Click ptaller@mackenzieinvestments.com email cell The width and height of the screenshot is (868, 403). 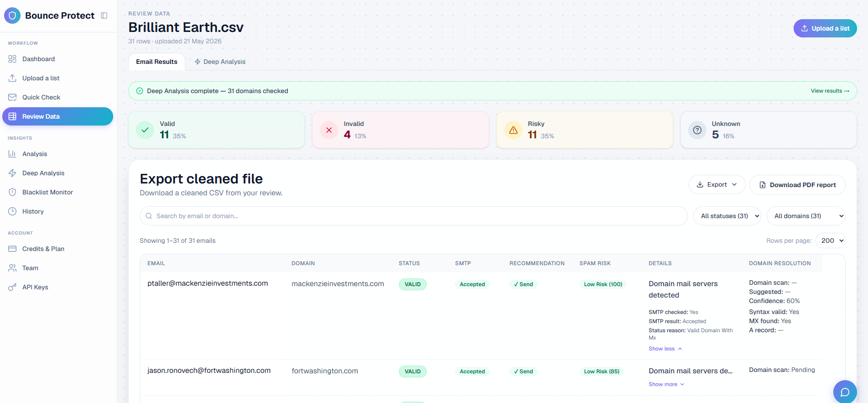tap(208, 283)
